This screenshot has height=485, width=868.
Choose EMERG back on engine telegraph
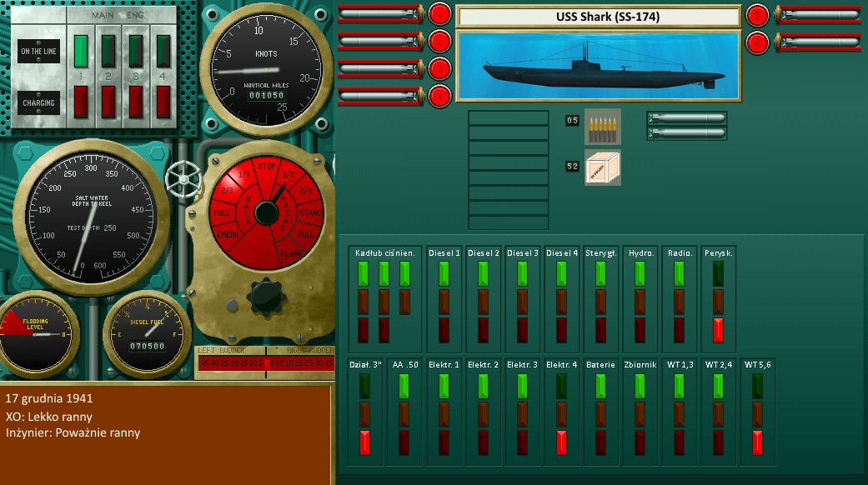(225, 236)
